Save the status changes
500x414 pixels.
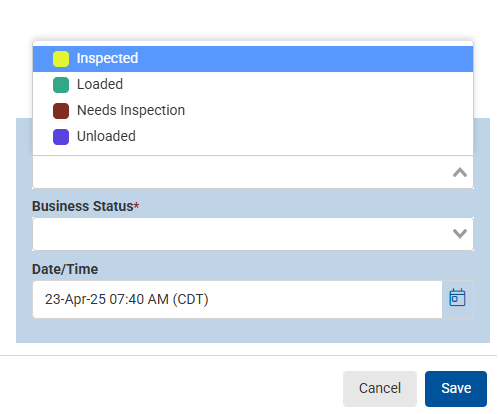coord(456,388)
